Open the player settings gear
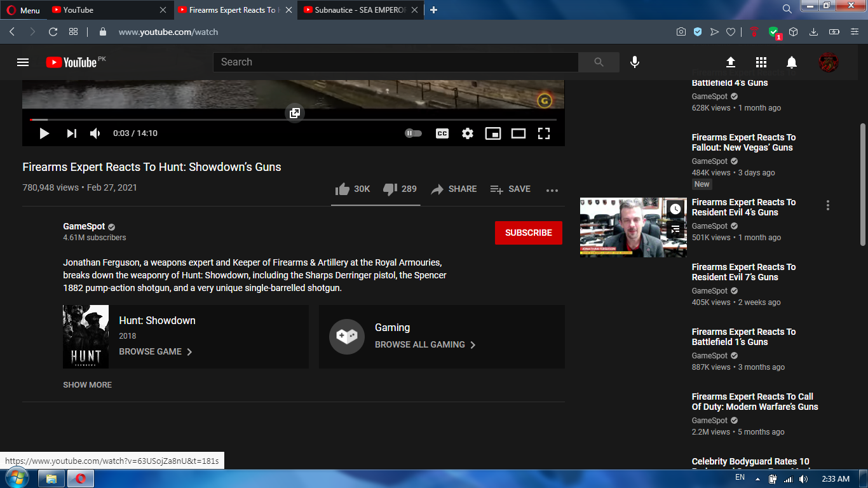Viewport: 868px width, 488px height. (x=468, y=133)
